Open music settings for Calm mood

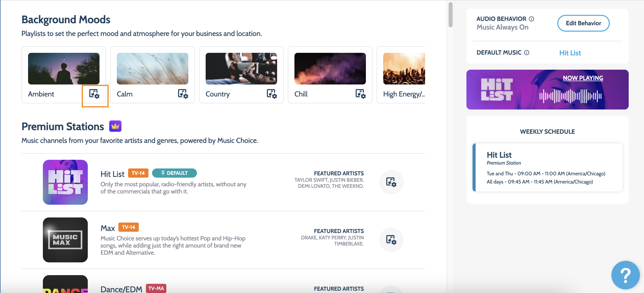click(x=183, y=94)
